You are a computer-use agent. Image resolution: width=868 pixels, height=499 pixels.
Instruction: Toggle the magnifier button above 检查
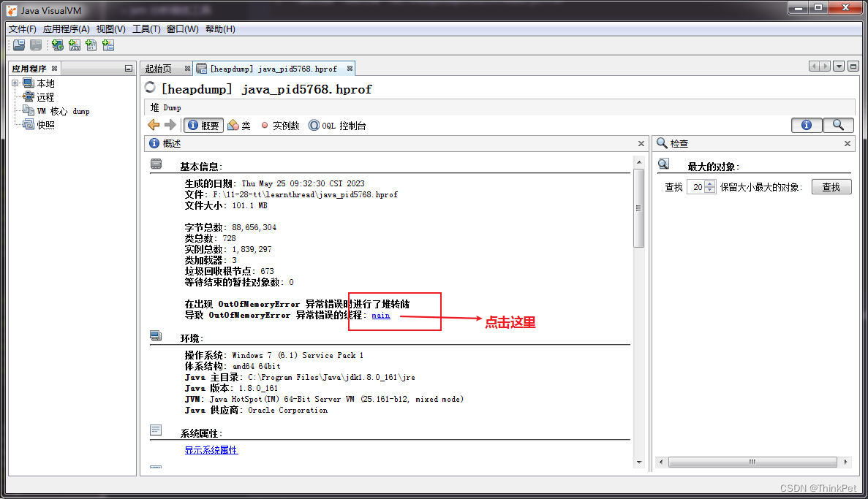click(838, 125)
